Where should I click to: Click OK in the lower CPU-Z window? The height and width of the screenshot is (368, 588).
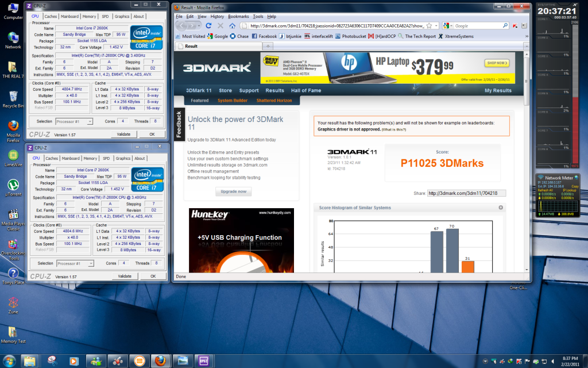point(153,276)
